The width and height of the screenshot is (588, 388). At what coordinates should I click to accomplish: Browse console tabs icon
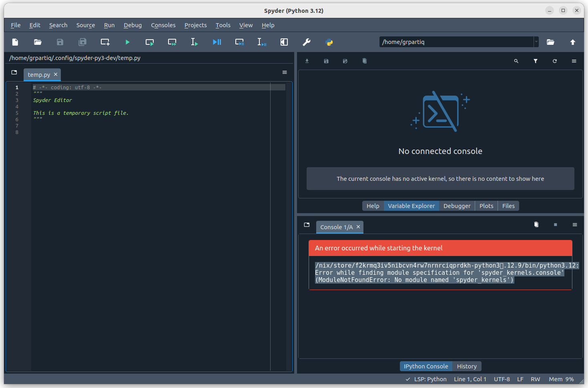click(307, 225)
